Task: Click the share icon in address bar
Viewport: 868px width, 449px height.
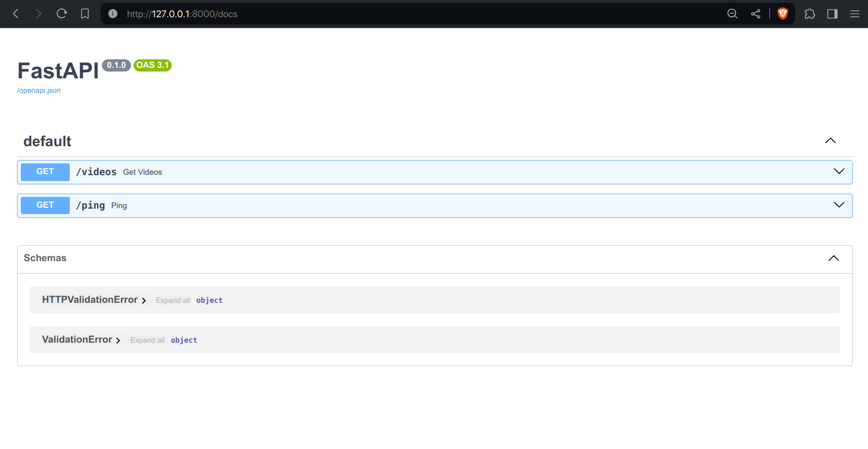Action: 756,14
